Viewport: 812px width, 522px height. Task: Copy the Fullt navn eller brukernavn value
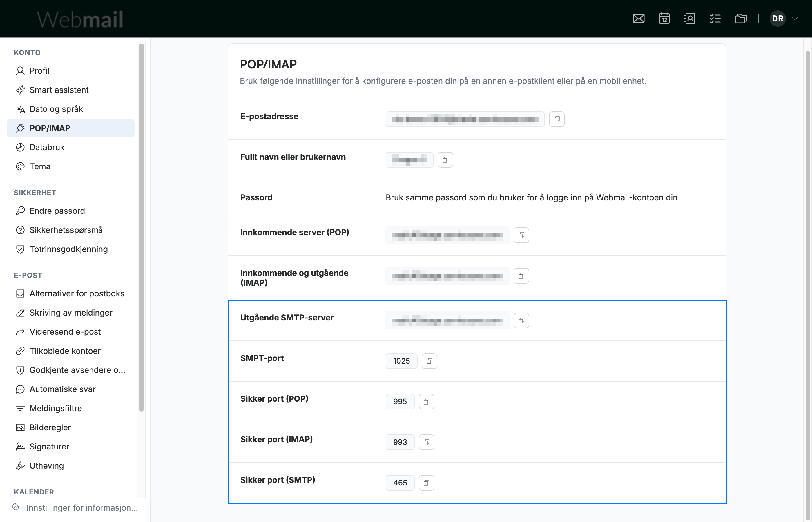[x=445, y=160]
